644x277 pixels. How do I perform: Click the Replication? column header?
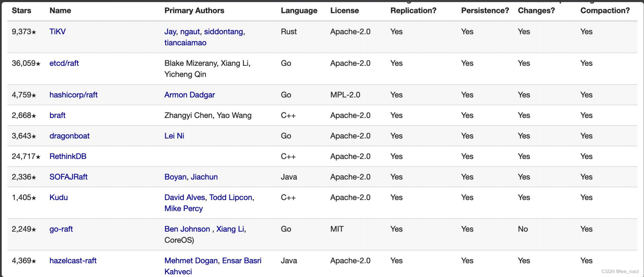[x=413, y=11]
